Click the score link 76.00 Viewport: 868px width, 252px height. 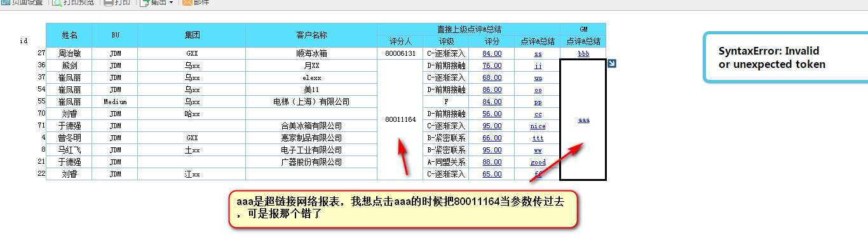(492, 65)
